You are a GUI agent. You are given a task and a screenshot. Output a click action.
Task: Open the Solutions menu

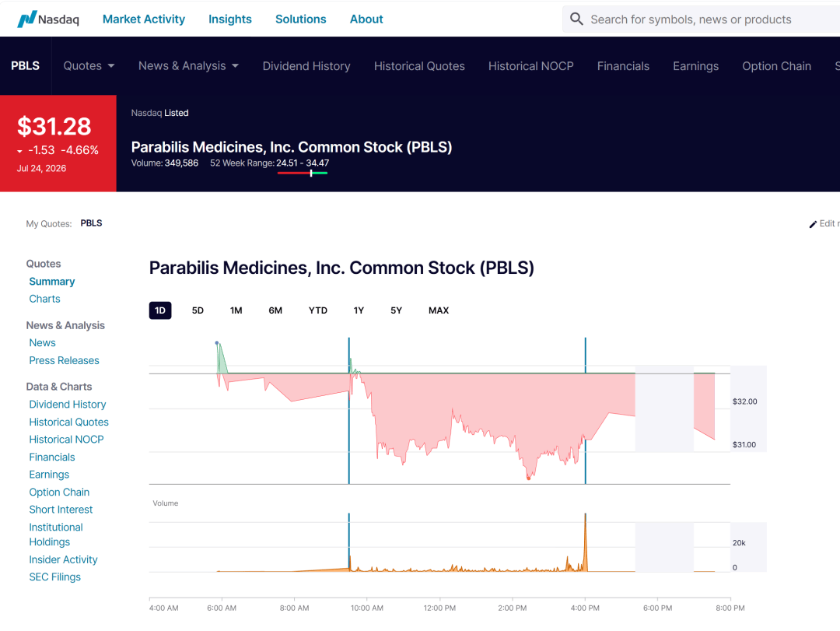(300, 19)
